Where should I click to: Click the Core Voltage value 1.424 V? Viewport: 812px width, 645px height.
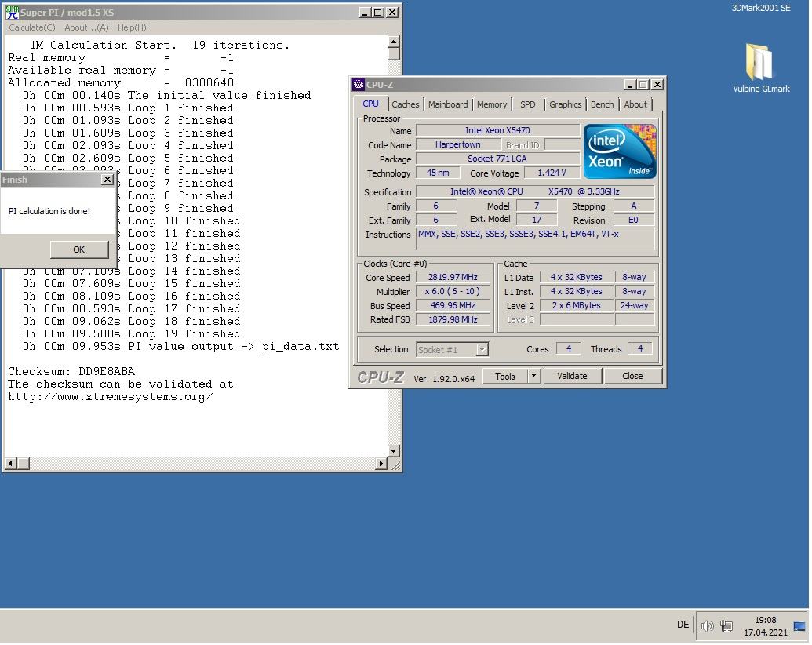tap(552, 173)
